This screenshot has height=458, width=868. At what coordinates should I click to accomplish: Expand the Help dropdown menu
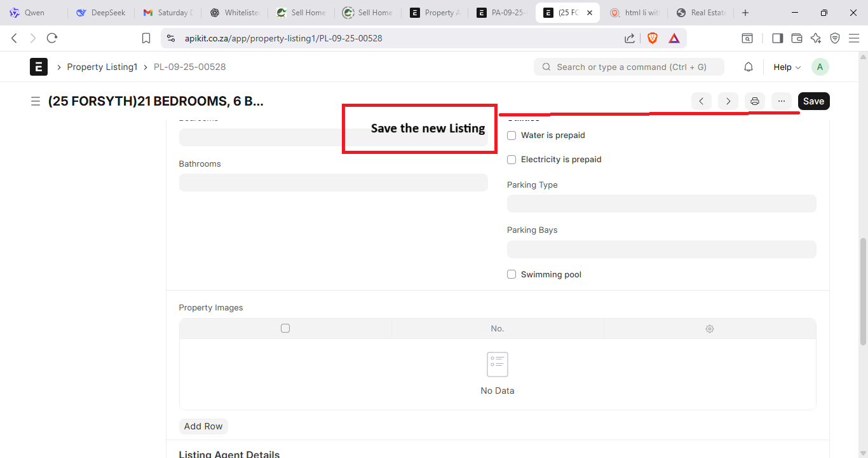[787, 67]
